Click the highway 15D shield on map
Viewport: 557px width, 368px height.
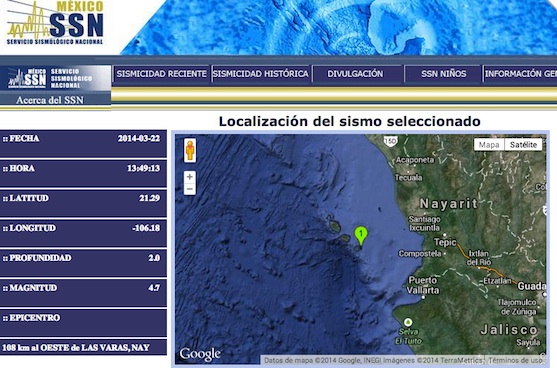point(390,141)
